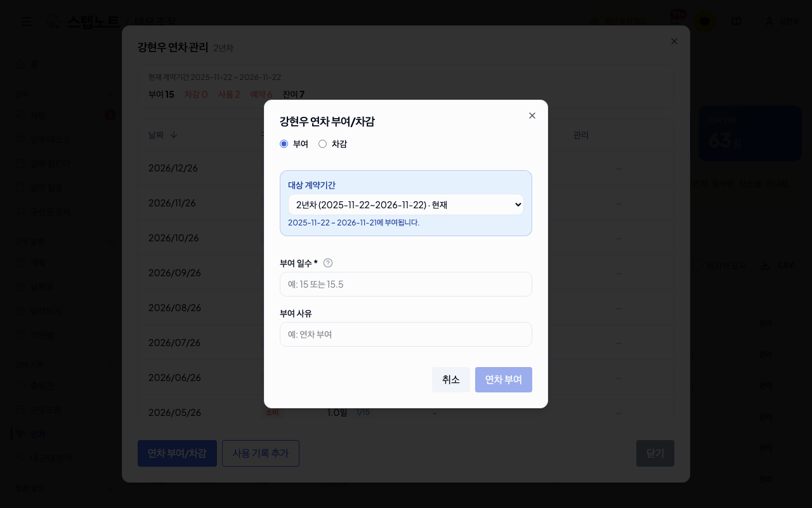Focus the 부여 일수 input field
The height and width of the screenshot is (508, 812).
point(406,284)
